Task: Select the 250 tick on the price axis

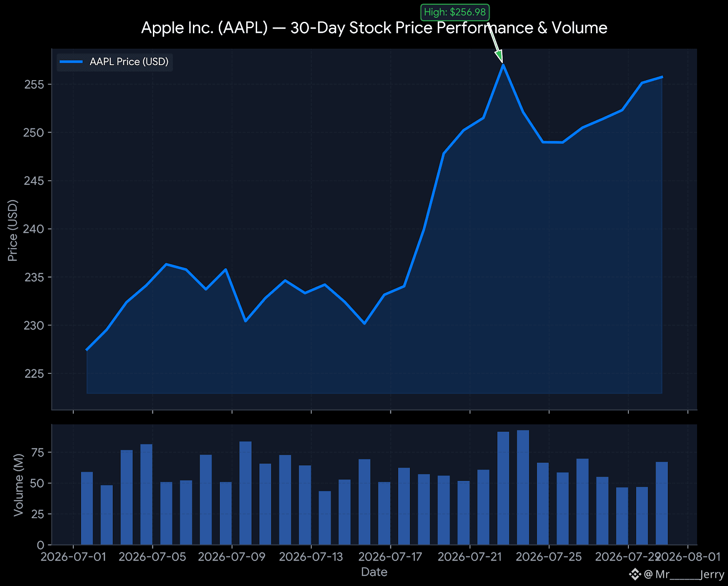Action: 34,132
